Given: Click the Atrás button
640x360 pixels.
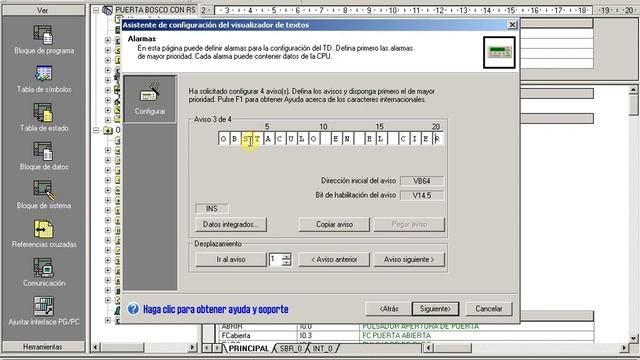Looking at the screenshot, I should pyautogui.click(x=388, y=309).
